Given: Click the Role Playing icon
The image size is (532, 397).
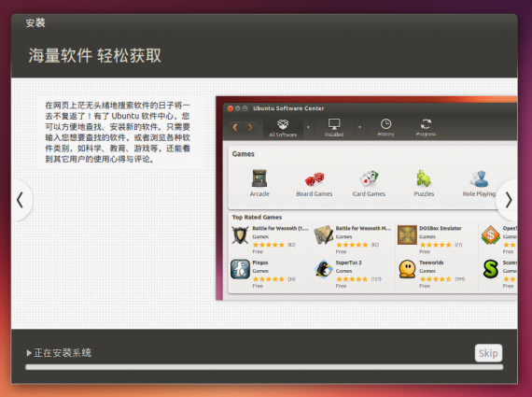Looking at the screenshot, I should [479, 178].
